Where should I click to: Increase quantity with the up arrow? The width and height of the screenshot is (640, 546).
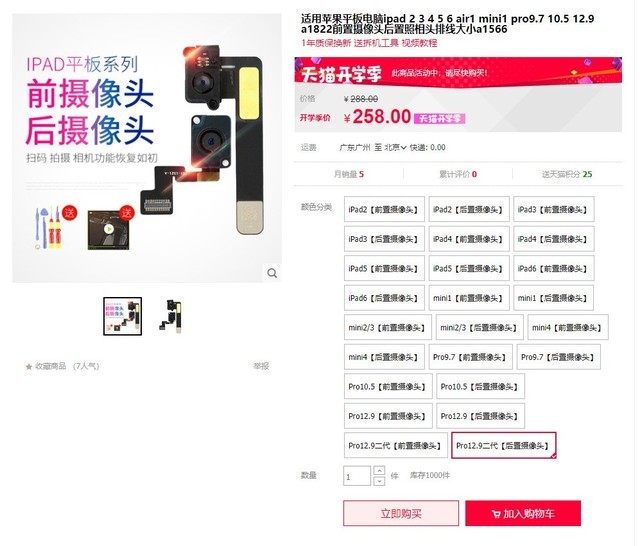point(379,471)
